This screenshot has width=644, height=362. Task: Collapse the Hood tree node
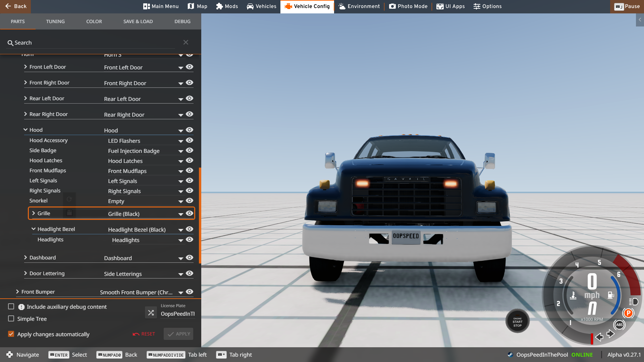(x=25, y=130)
